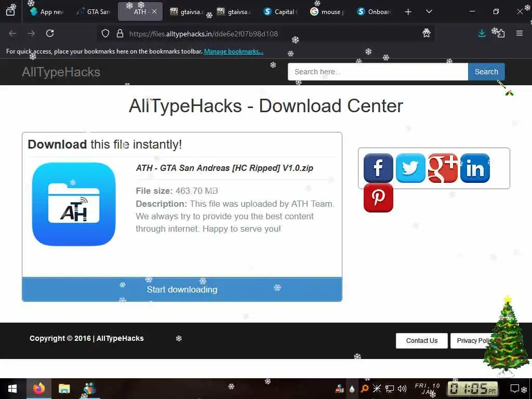Share on LinkedIn

click(475, 168)
